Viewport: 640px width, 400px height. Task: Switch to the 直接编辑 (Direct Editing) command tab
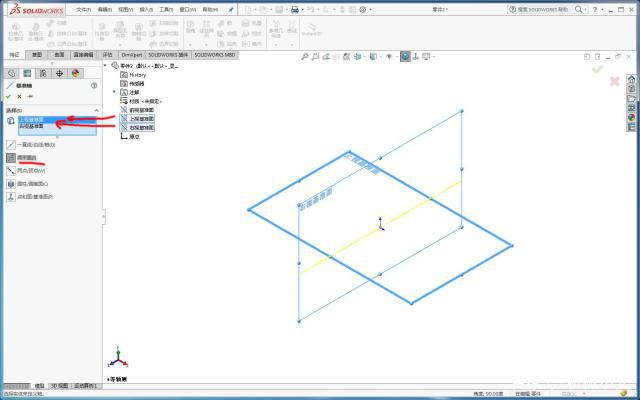pos(83,55)
